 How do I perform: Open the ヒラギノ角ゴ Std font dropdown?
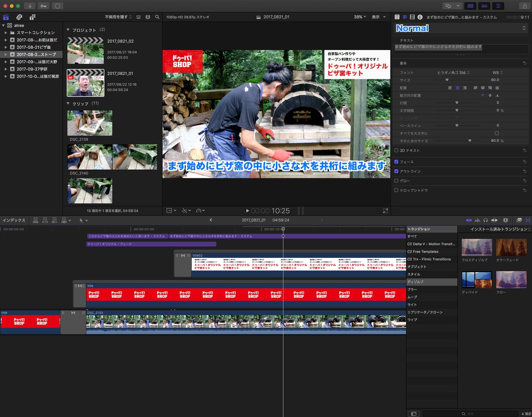pyautogui.click(x=454, y=72)
